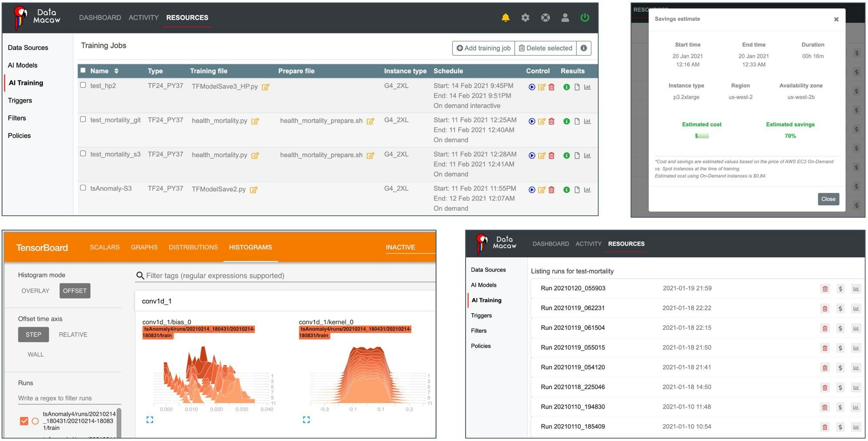Screen dimensions: 868x441
Task: View results chart for tsAnomaly-S3
Action: pos(587,189)
